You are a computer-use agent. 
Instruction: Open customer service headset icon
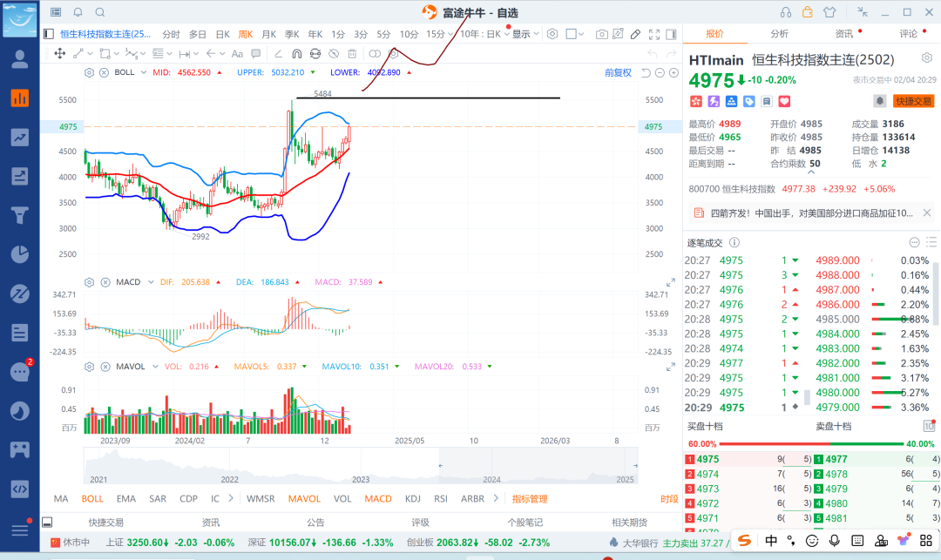(786, 12)
